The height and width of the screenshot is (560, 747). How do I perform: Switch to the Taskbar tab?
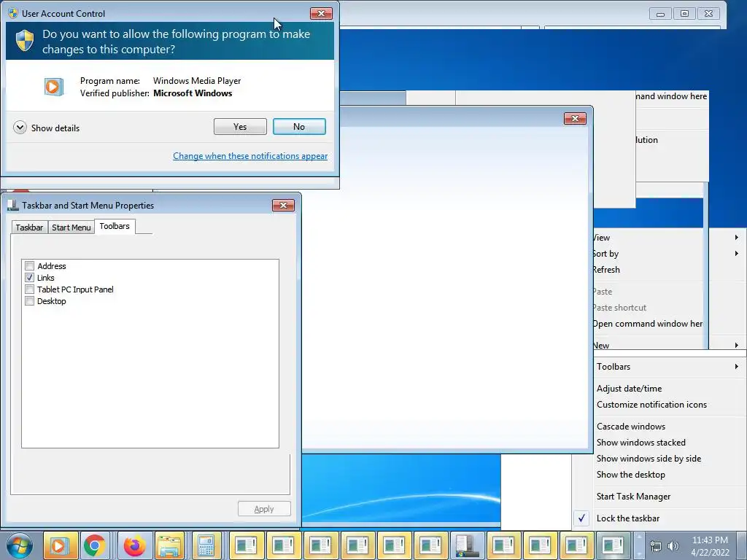pos(29,227)
